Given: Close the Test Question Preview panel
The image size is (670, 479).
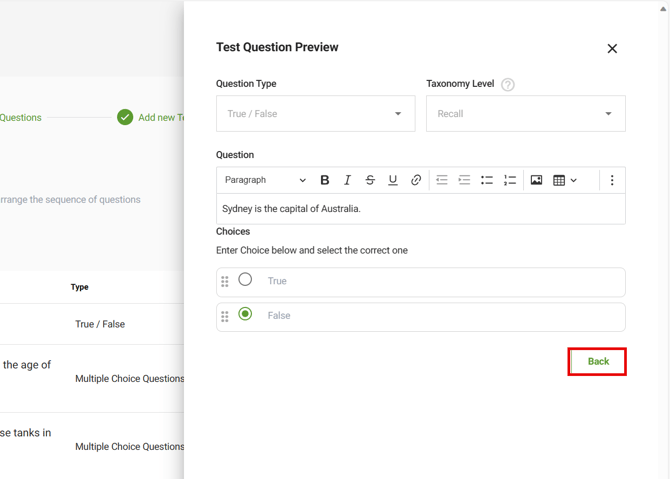Looking at the screenshot, I should coord(612,48).
